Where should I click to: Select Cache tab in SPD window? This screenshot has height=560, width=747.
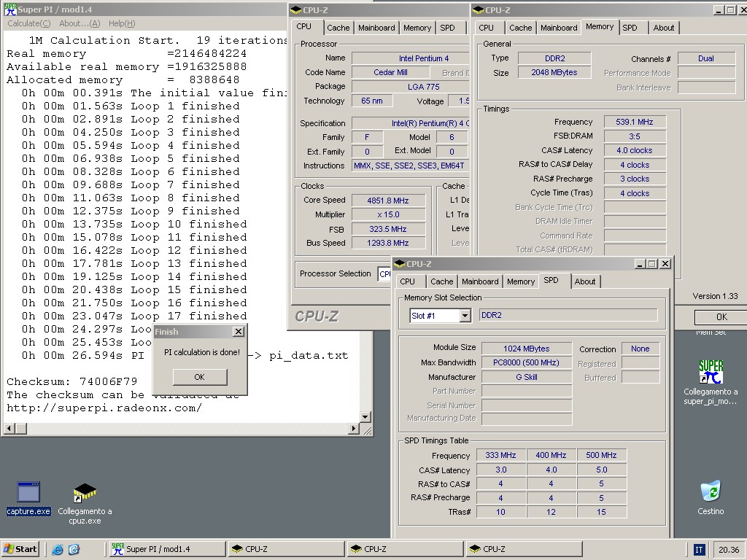point(441,281)
